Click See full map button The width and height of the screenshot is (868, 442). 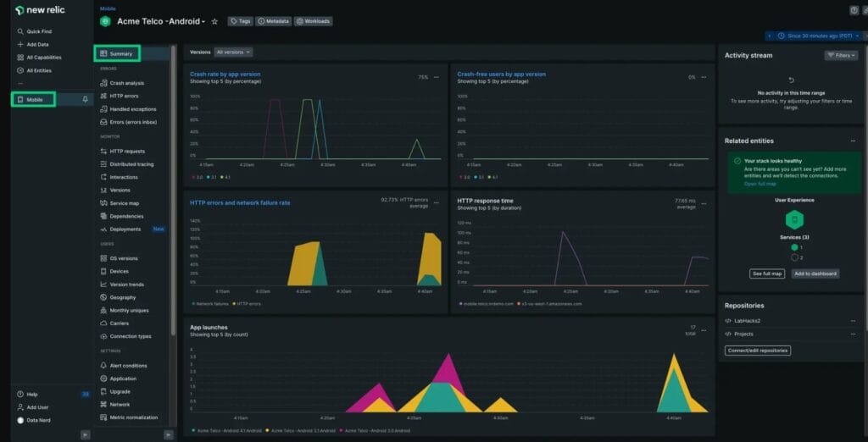coord(766,273)
